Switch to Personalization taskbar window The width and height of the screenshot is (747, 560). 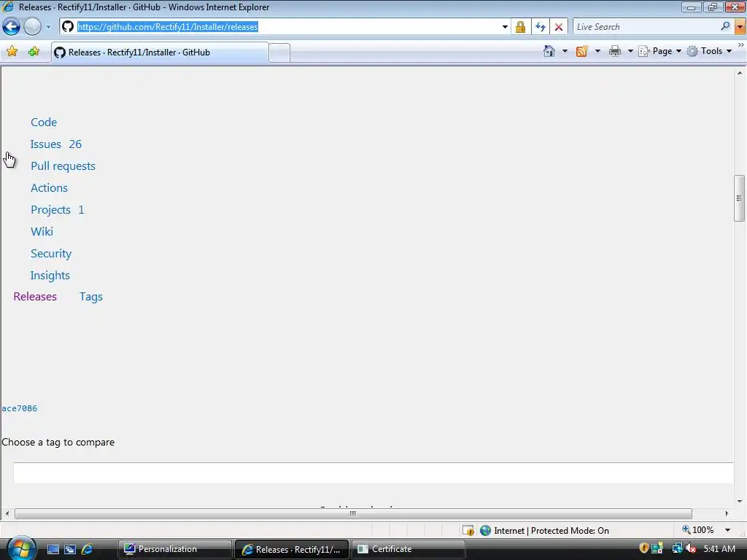pyautogui.click(x=175, y=549)
